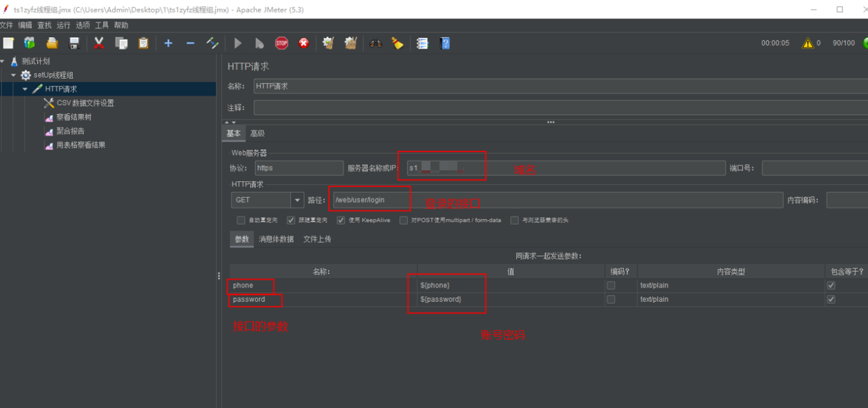Viewport: 868px width, 408px height.
Task: Click the Toggle enable/disable icon
Action: click(213, 43)
